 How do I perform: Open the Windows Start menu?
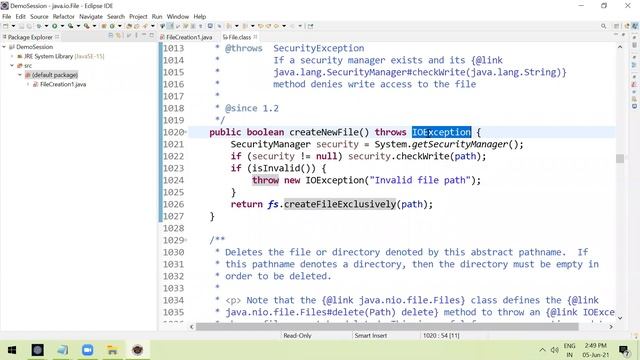coord(12,350)
